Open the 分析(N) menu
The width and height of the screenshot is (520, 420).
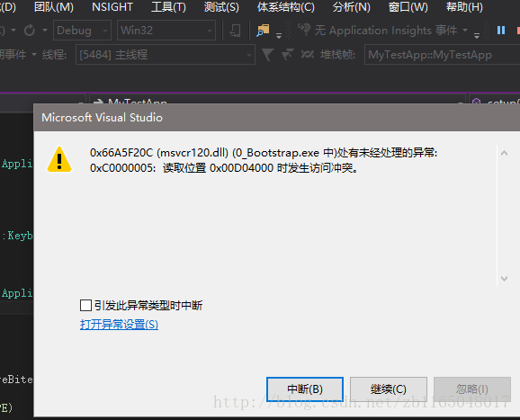351,7
